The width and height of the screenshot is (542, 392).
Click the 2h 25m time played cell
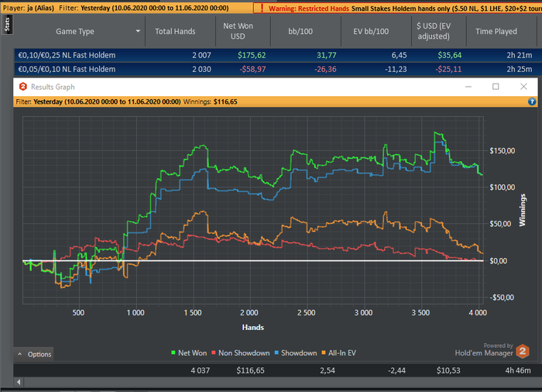pos(520,69)
